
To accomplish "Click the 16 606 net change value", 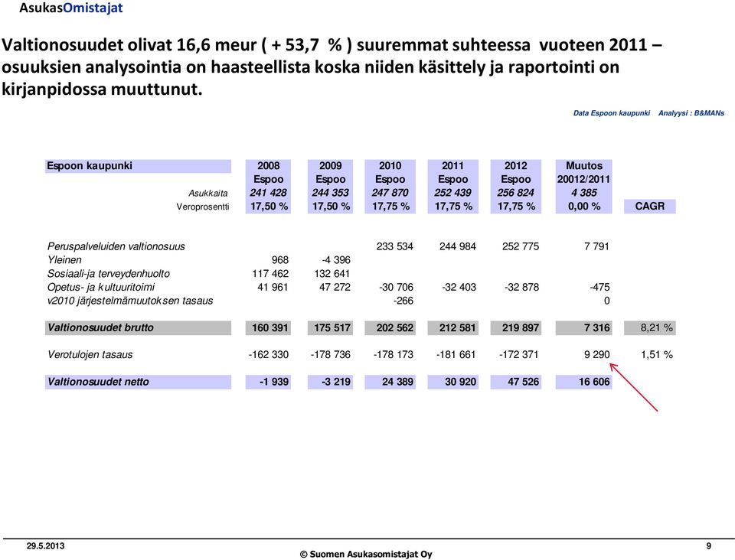I will (583, 382).
